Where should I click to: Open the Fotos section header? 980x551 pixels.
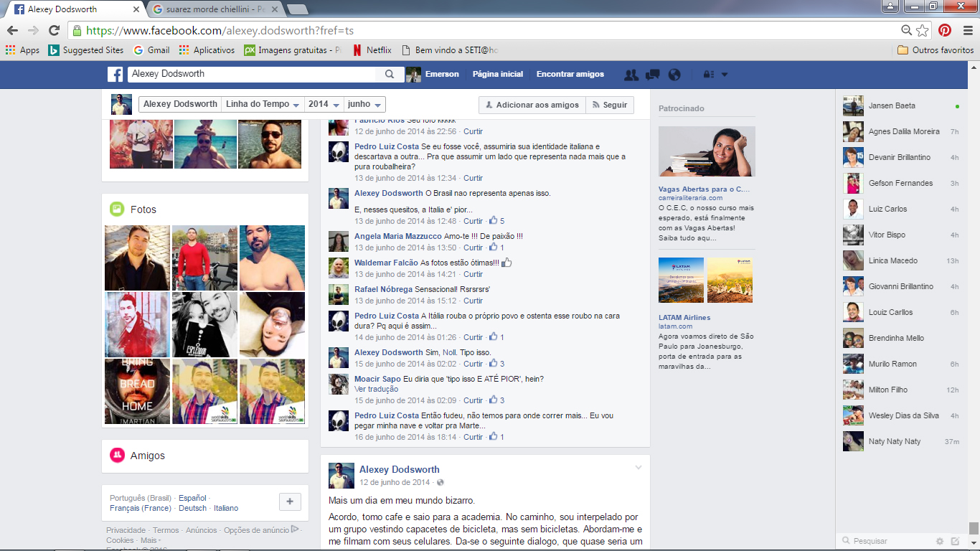tap(143, 209)
